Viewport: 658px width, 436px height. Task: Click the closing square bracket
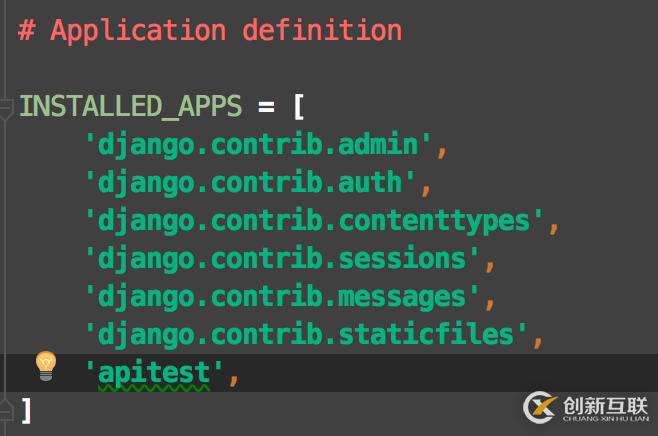[x=27, y=409]
